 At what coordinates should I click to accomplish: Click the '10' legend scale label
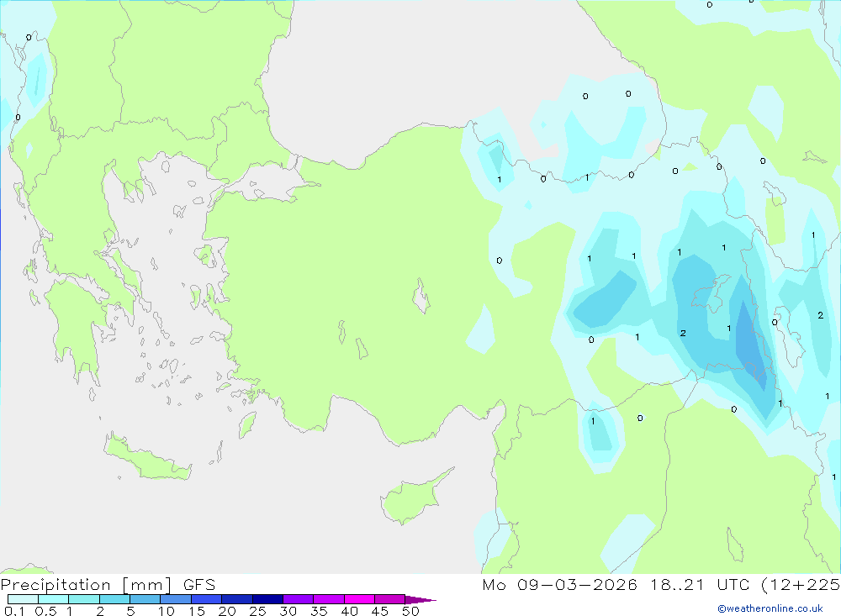167,611
